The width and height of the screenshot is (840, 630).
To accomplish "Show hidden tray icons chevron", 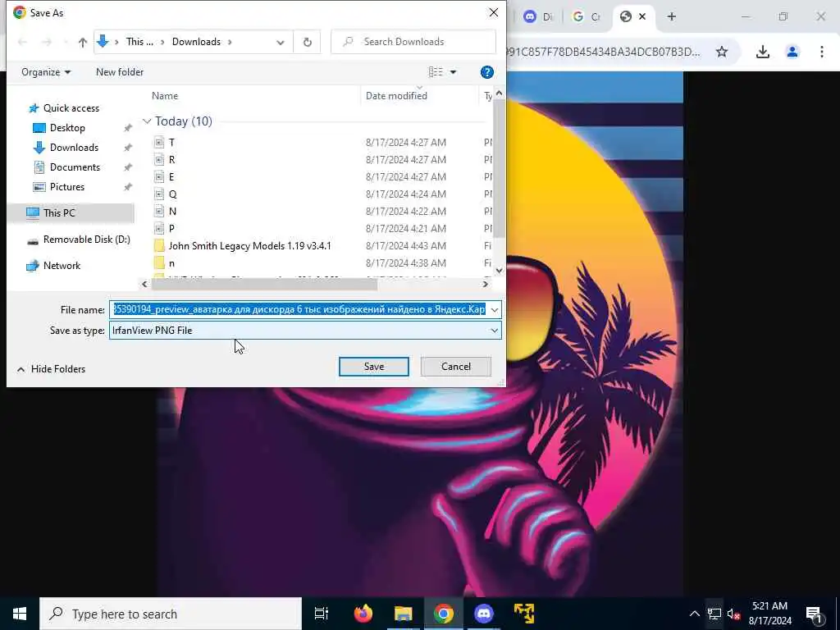I will tap(694, 614).
